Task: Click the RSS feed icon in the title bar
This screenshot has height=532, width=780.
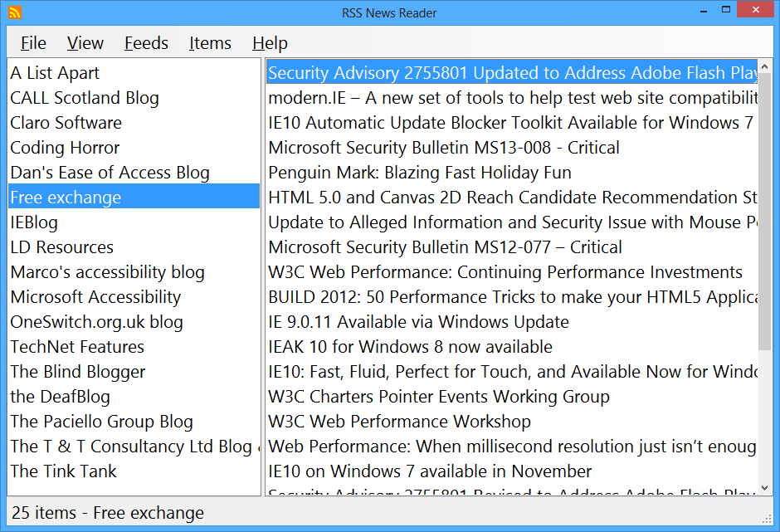Action: coord(15,12)
